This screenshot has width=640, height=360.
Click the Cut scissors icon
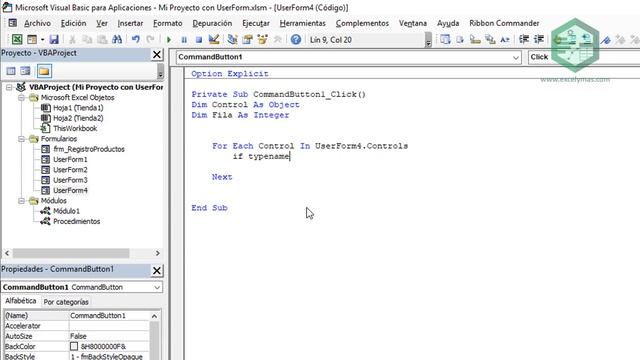72,40
